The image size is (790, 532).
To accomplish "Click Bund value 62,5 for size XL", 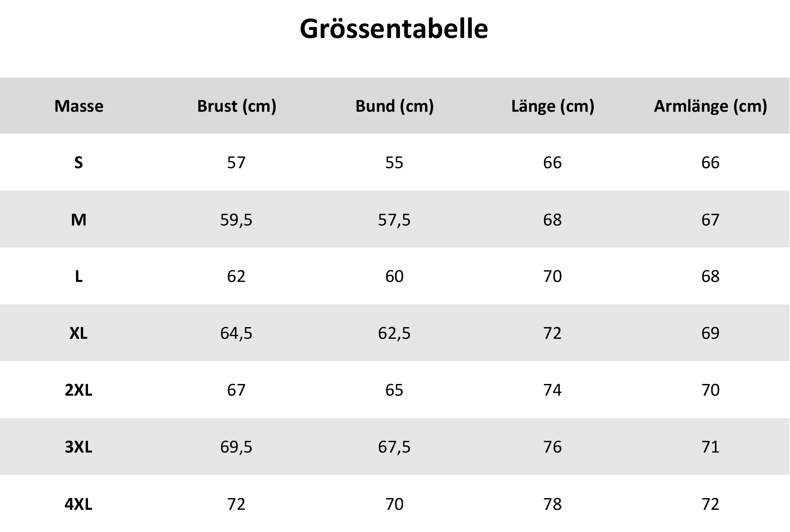I will click(x=394, y=333).
